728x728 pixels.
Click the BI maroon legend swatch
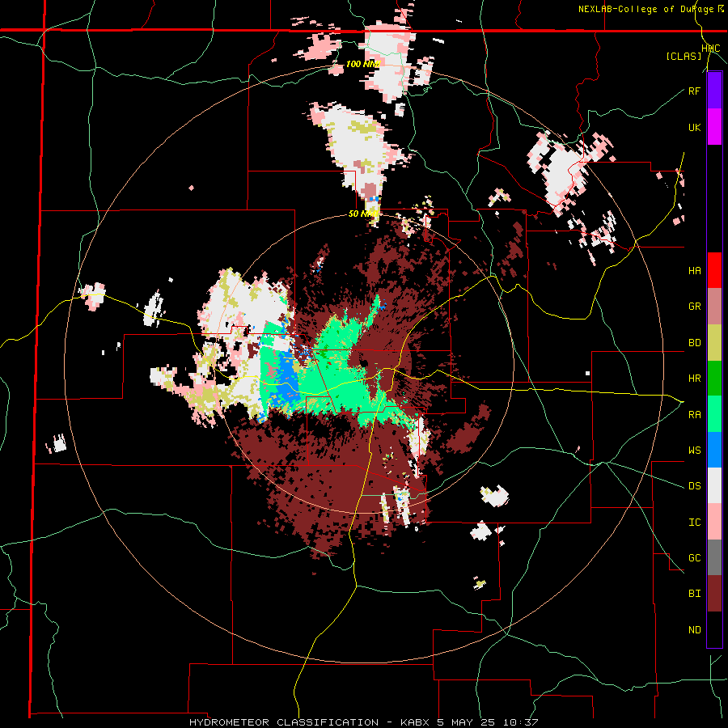tap(714, 594)
